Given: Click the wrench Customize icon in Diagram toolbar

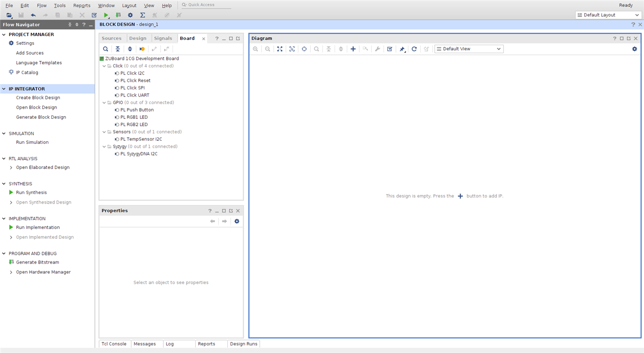Looking at the screenshot, I should point(377,49).
